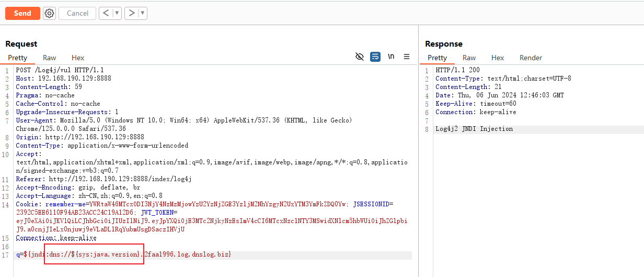Viewport: 644px width, 277px height.
Task: Click the Accept: header name
Action: 28,154
